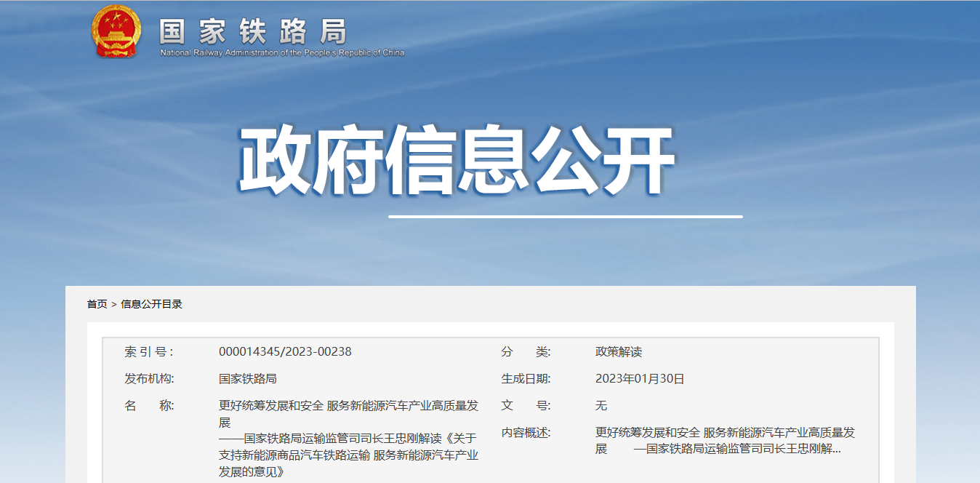Click the breadcrumb separator arrow after 首页
Screen dimensions: 980x483
(x=114, y=304)
